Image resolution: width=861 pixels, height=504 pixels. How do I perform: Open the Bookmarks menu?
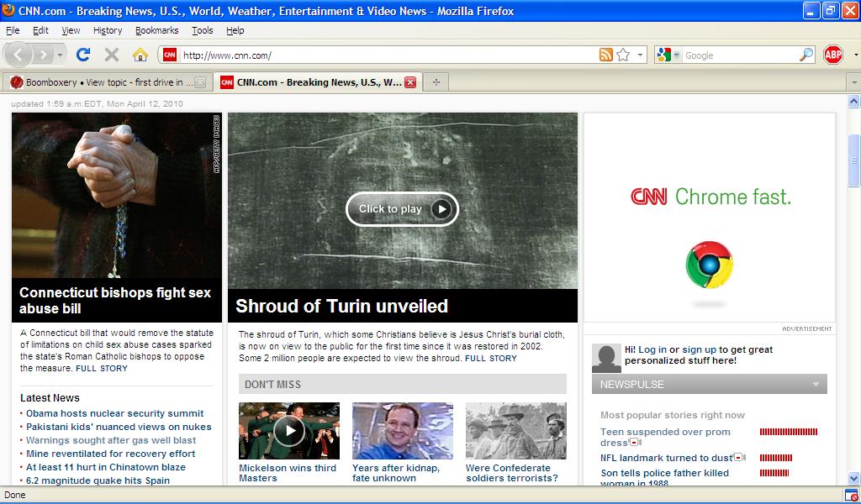[157, 31]
